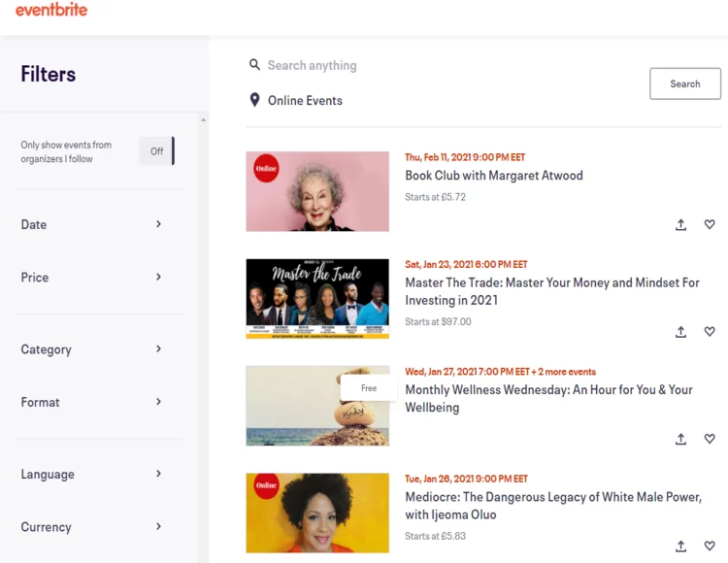This screenshot has width=728, height=563.
Task: Expand the Language filter
Action: 93,474
